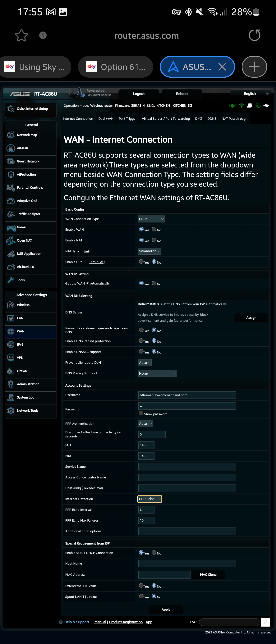This screenshot has width=276, height=644.
Task: Open Virtual Server / Port Forwarding tab
Action: coord(166,119)
